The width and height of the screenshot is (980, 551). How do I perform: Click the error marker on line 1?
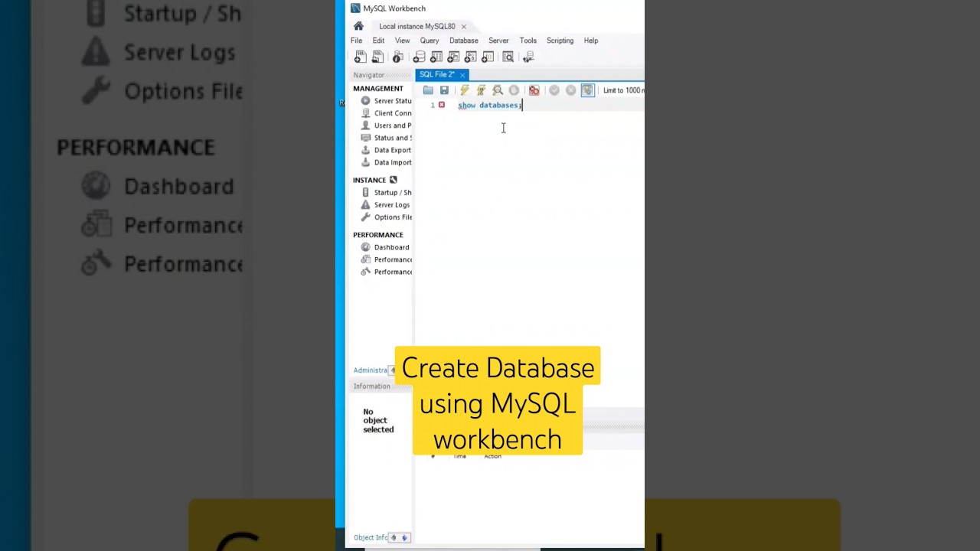[442, 105]
